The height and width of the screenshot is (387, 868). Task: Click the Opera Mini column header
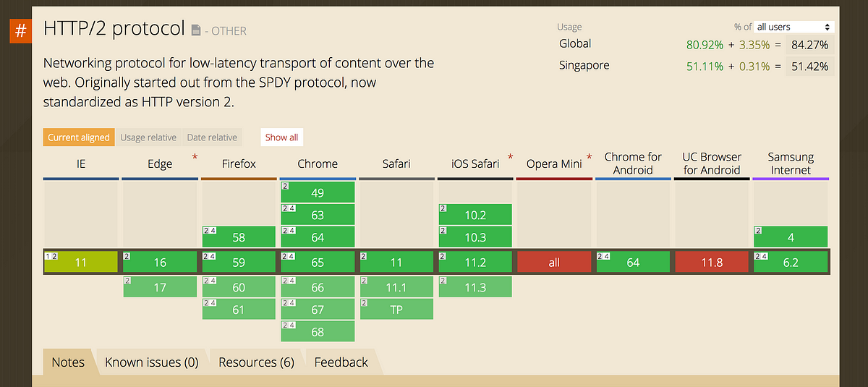coord(554,164)
